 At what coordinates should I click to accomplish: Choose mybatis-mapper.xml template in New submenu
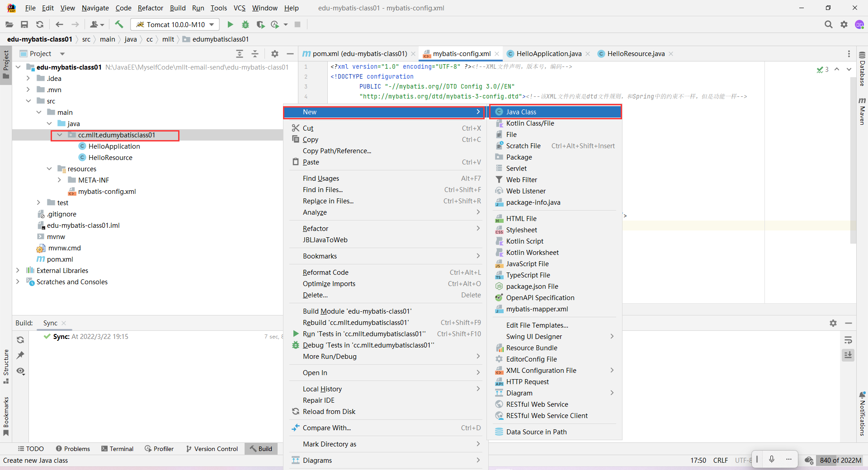pyautogui.click(x=556, y=309)
